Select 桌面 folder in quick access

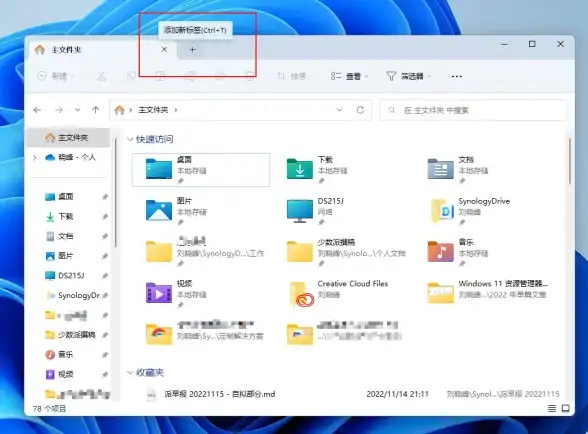201,170
